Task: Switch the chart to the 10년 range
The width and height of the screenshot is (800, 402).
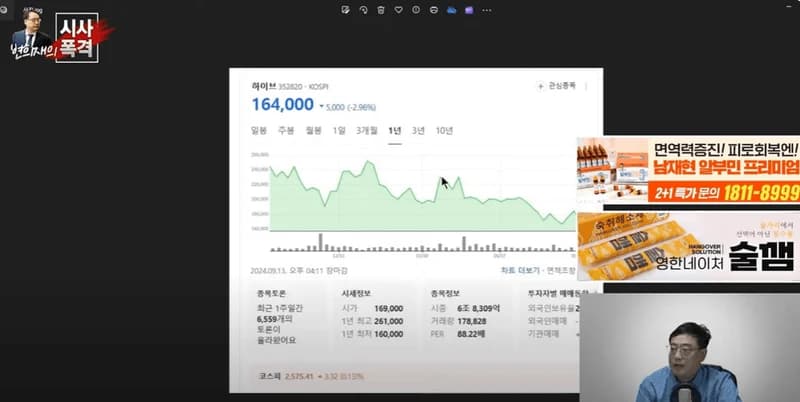Action: click(444, 131)
